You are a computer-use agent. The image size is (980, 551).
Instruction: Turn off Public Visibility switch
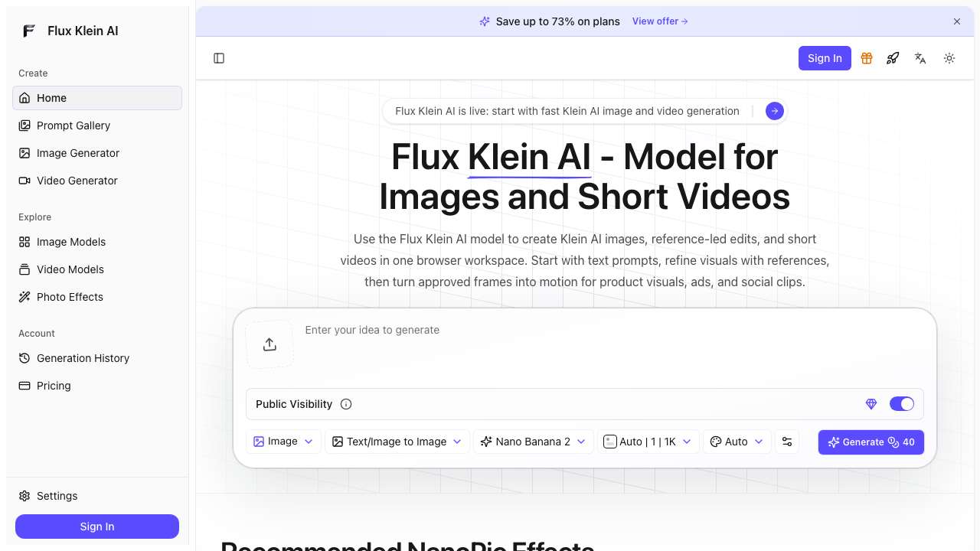pos(902,404)
